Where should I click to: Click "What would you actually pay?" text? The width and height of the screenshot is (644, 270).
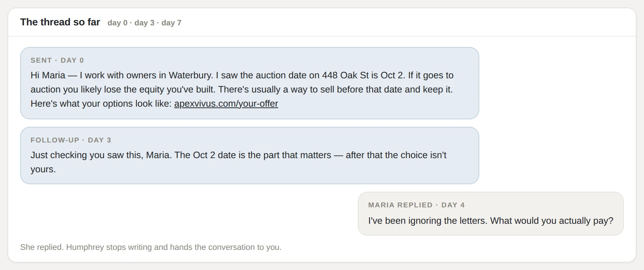[552, 221]
